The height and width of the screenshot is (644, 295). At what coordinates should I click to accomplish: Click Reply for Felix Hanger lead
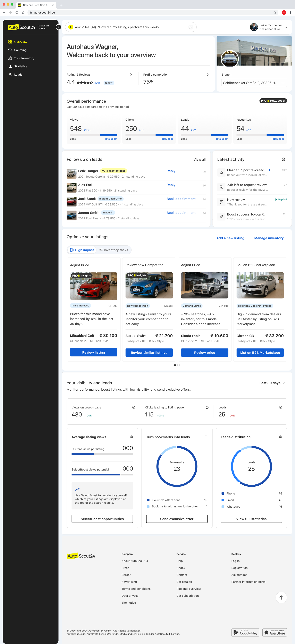[171, 171]
